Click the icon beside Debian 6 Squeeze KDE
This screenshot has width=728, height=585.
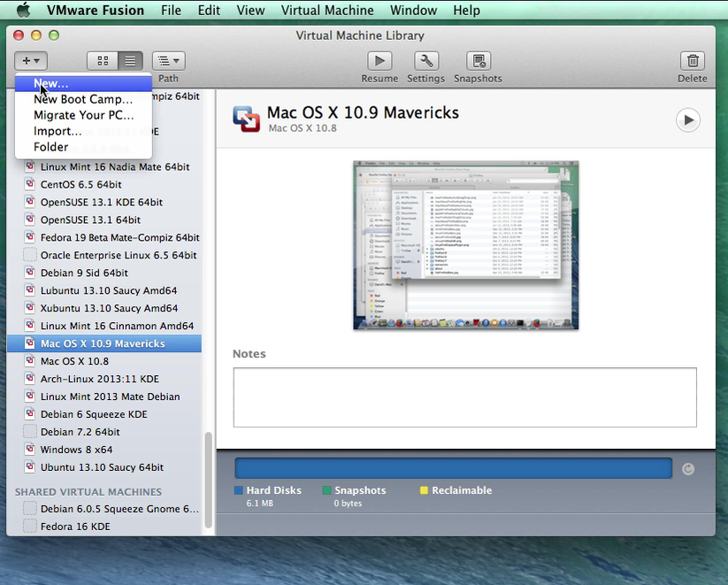(30, 413)
